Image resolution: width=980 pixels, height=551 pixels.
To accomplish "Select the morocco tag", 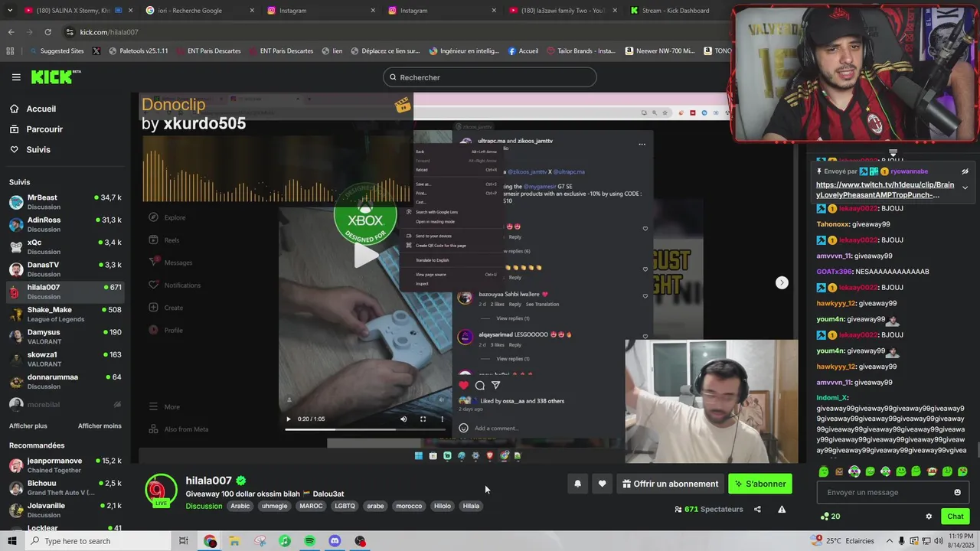I will (409, 506).
